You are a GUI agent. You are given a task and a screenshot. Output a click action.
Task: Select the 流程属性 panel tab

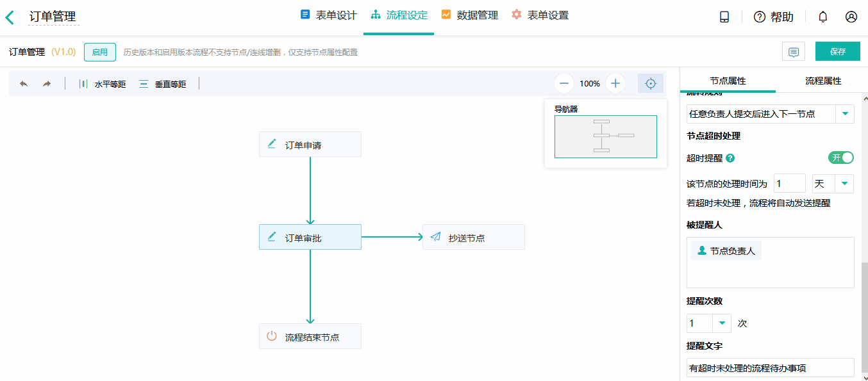823,81
